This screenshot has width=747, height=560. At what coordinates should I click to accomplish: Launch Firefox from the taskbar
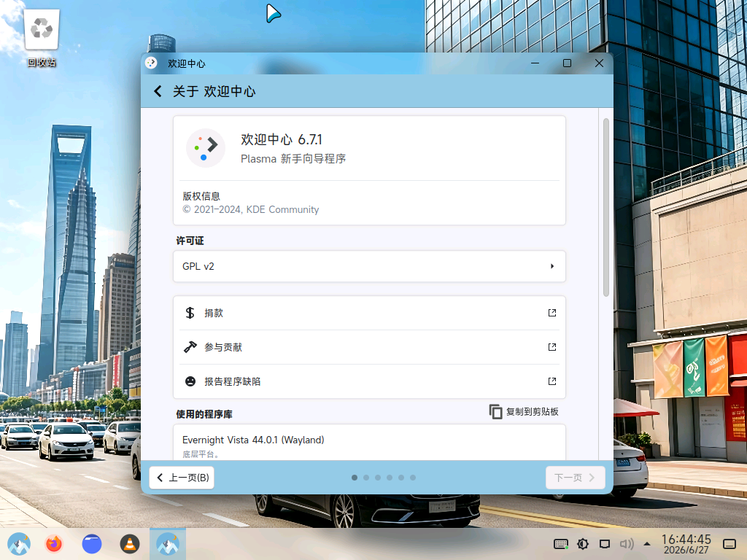click(x=54, y=544)
